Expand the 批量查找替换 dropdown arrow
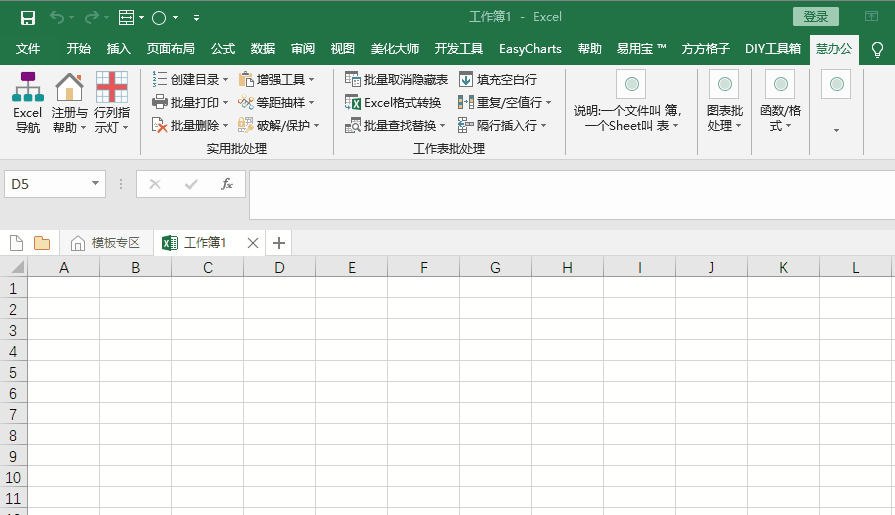This screenshot has width=895, height=515. (x=442, y=125)
